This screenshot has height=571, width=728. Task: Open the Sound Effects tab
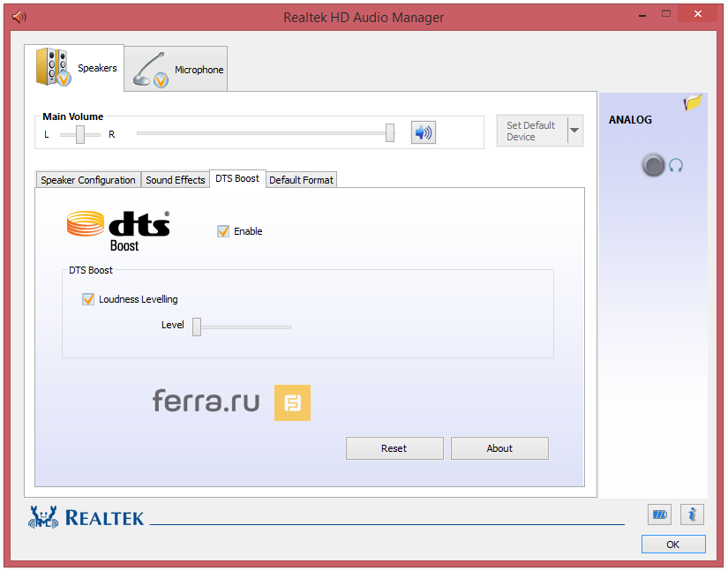tap(175, 179)
